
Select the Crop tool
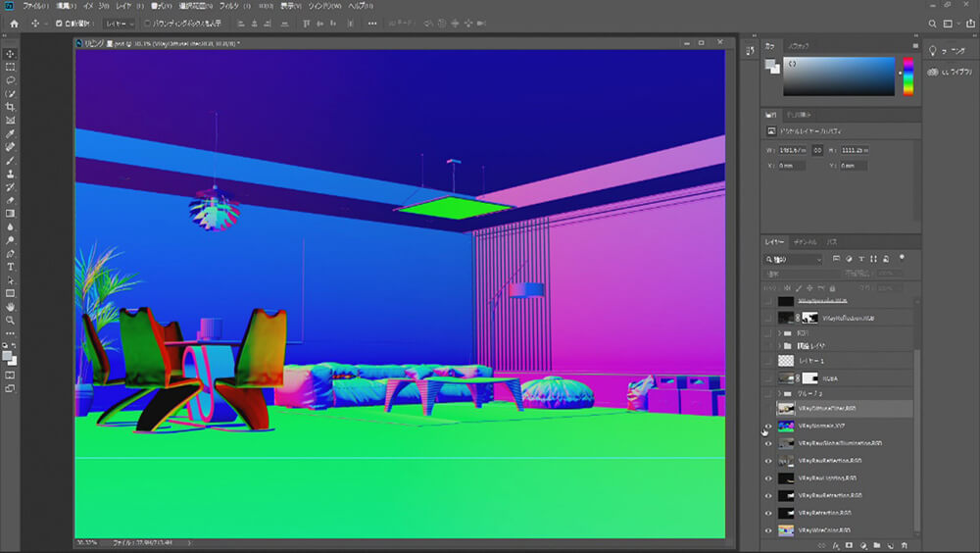point(10,107)
